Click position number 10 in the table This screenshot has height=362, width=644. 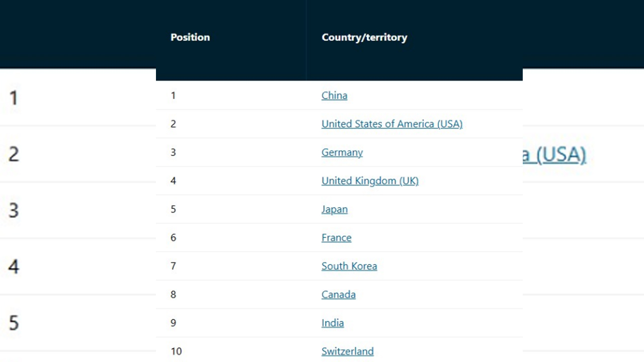pos(176,351)
